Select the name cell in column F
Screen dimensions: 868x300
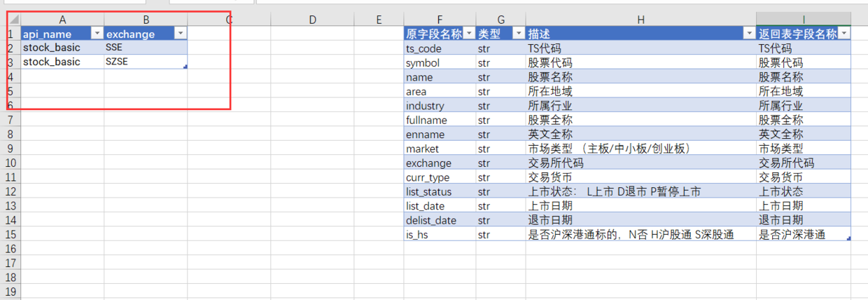(x=440, y=77)
